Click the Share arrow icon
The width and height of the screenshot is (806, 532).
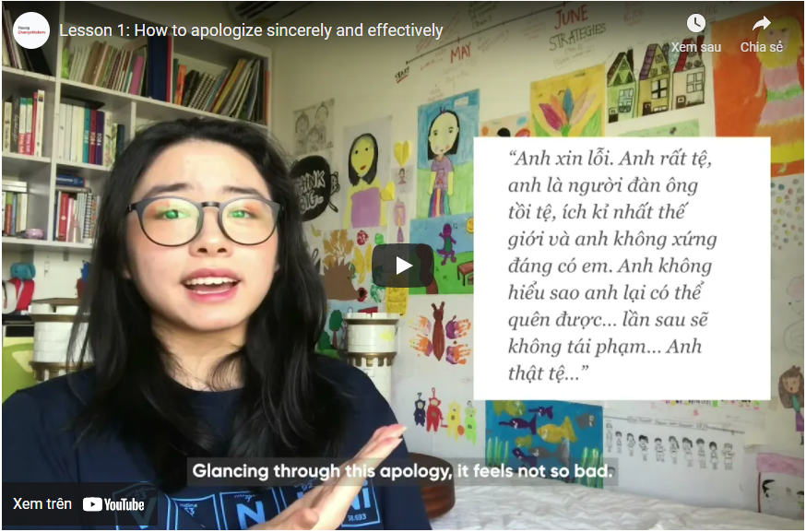(762, 23)
